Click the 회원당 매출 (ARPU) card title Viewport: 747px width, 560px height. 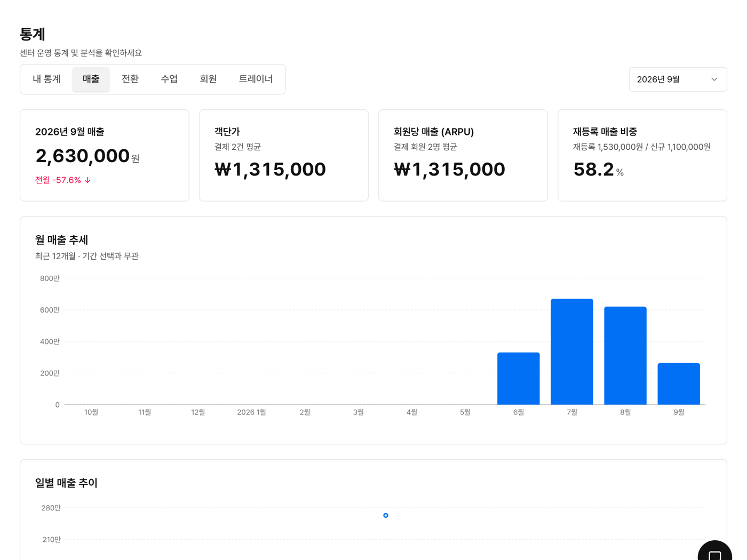click(x=434, y=132)
